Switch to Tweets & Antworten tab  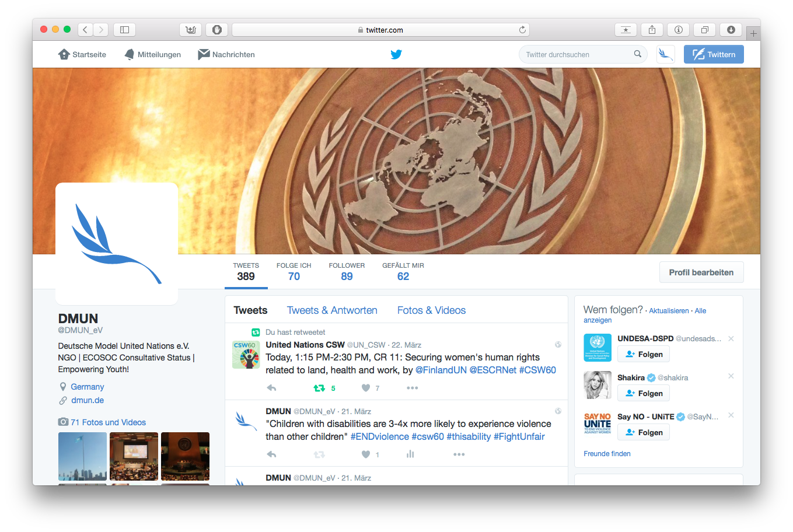coord(332,310)
